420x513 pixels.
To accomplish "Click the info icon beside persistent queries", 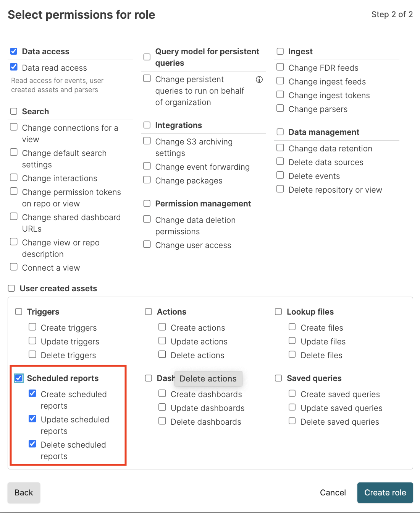I will [259, 80].
